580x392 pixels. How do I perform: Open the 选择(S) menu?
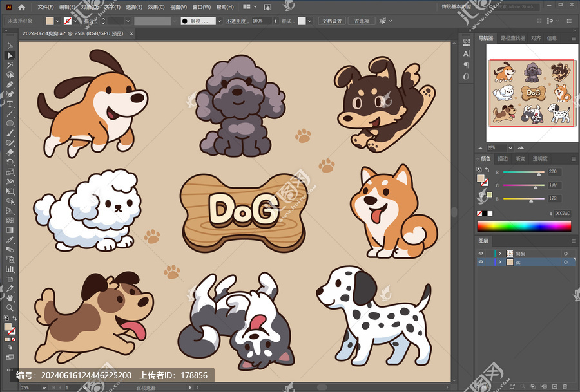[x=134, y=7]
